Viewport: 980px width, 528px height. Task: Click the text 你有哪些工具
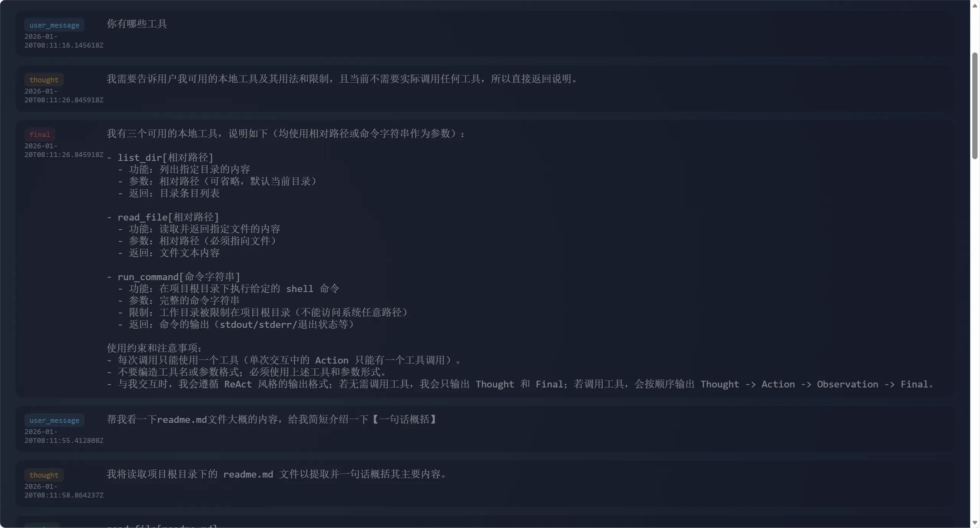tap(137, 24)
